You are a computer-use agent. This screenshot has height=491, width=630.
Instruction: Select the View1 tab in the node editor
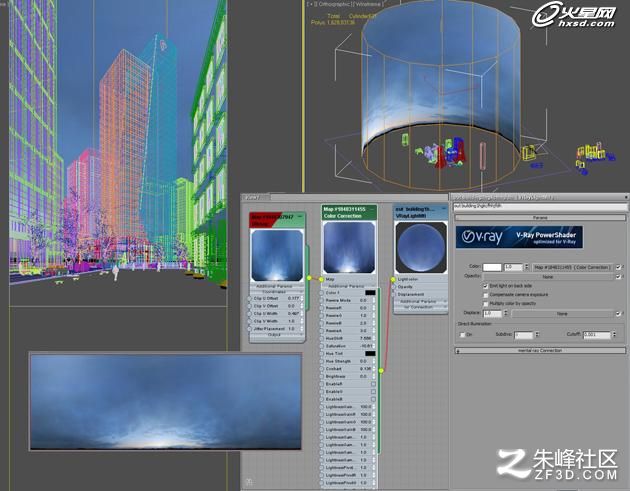(x=254, y=197)
